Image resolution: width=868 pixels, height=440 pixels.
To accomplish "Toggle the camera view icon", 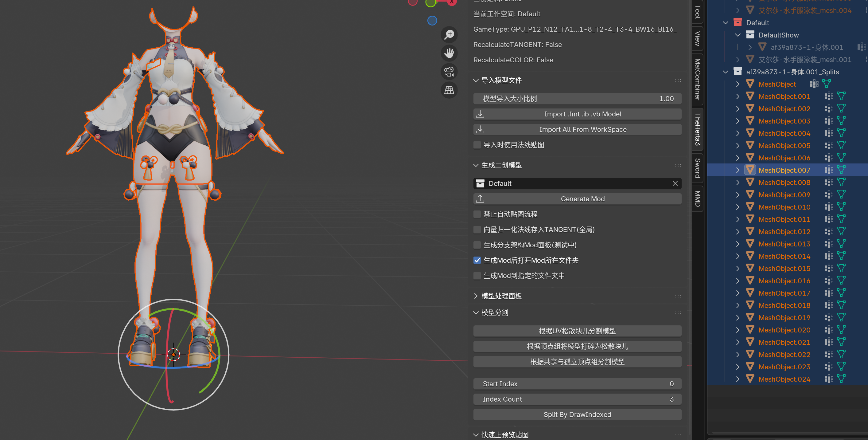I will tap(449, 72).
